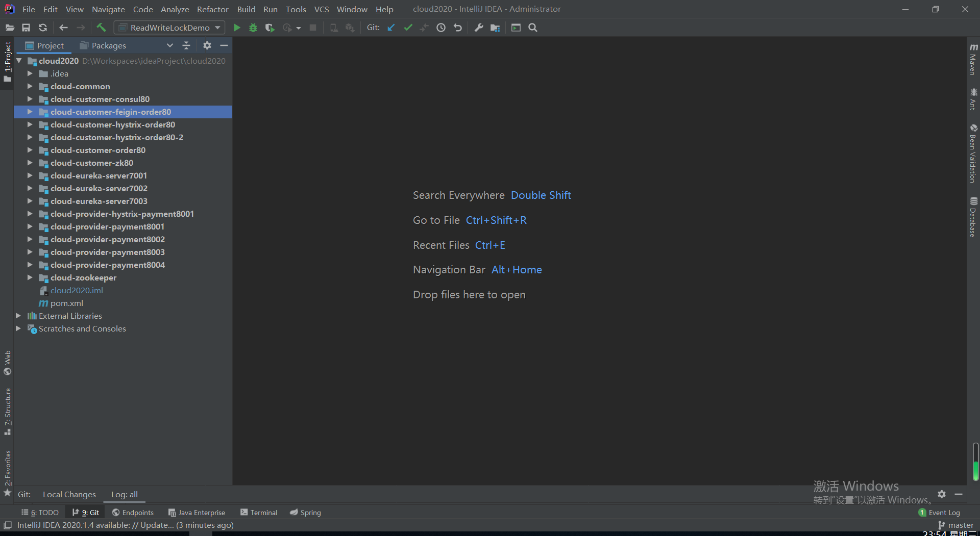Open Settings via the wrench icon
Screen dimensions: 980x536
click(x=478, y=28)
